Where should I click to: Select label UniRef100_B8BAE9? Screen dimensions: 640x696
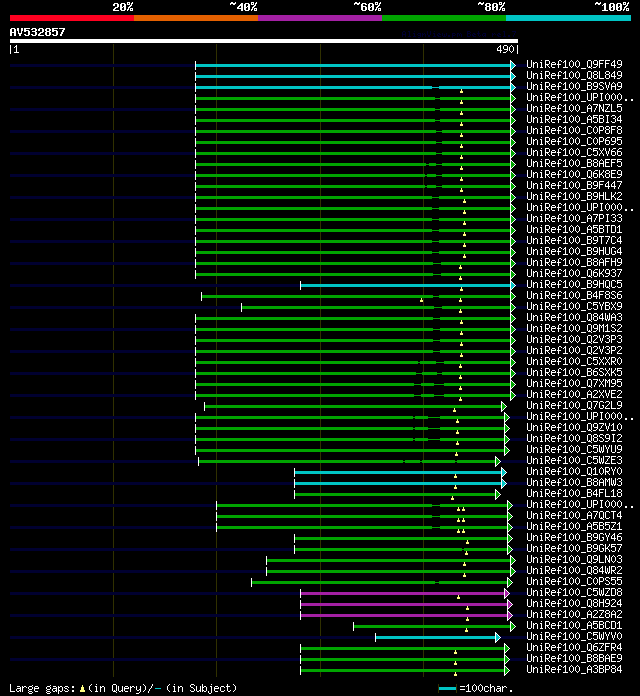point(574,658)
